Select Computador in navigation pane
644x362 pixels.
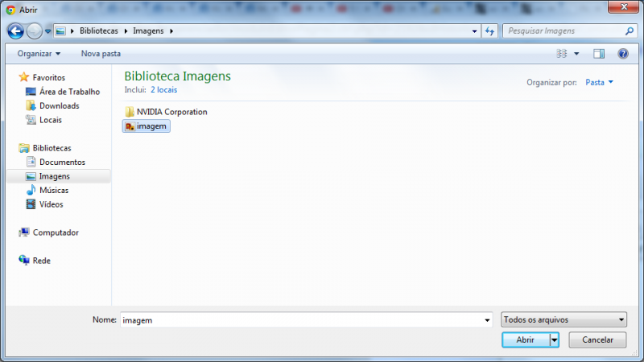[55, 232]
